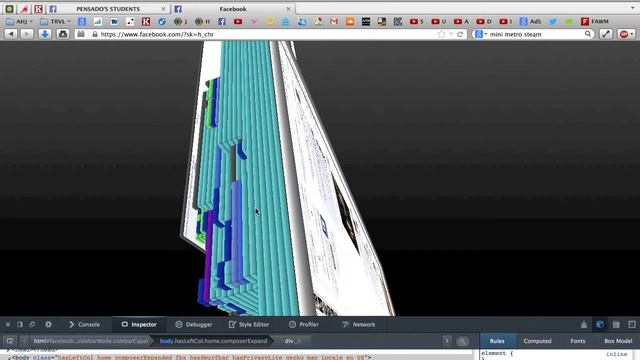Select the Facebook browser tab
640x360 pixels.
coord(233,9)
